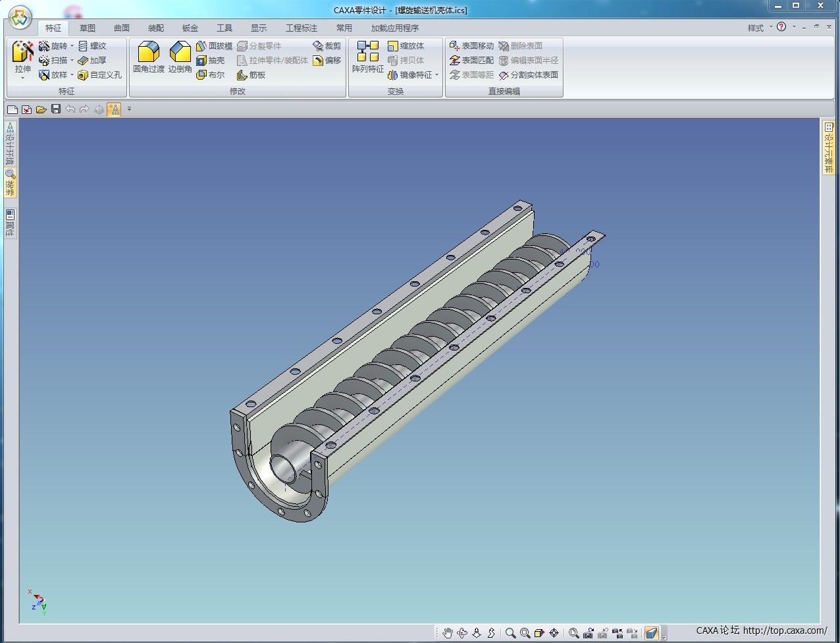The image size is (840, 643).
Task: Create a 自定义孔 custom hole
Action: (100, 75)
